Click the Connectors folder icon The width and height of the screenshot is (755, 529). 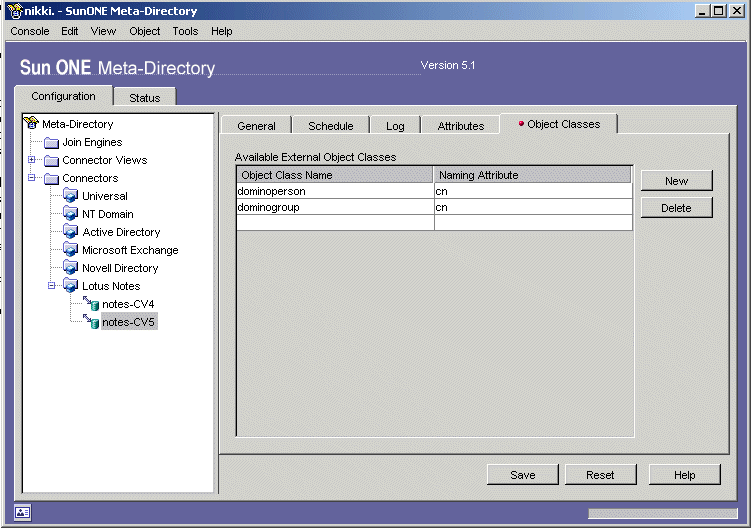click(x=52, y=179)
